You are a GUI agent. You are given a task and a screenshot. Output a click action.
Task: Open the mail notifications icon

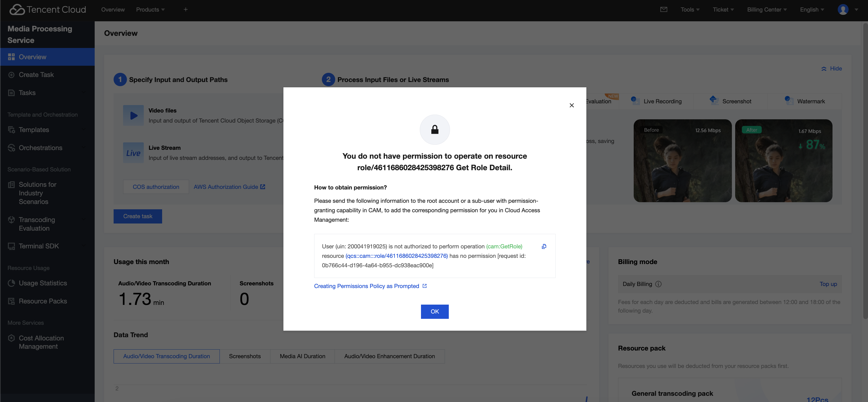tap(664, 9)
